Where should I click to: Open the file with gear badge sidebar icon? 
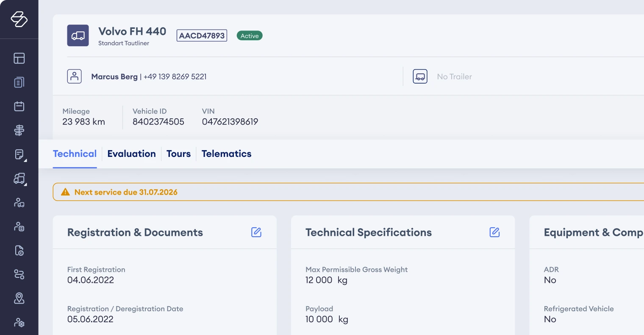(19, 251)
